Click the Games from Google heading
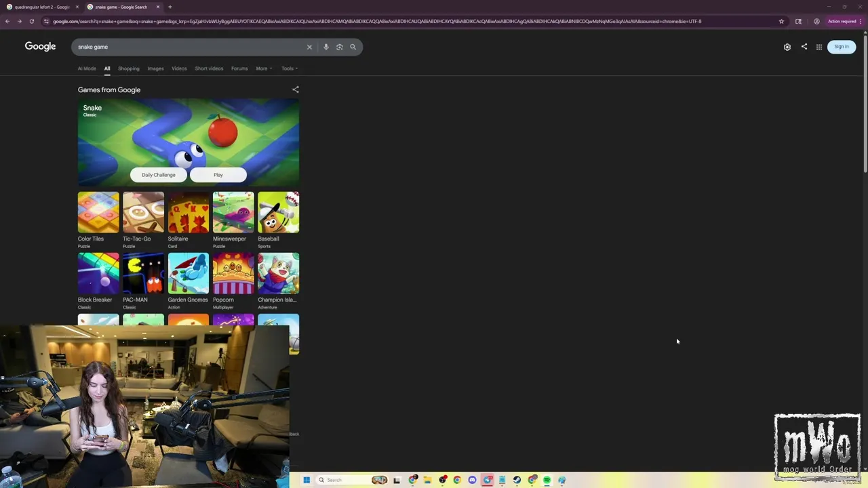This screenshot has height=488, width=868. click(109, 89)
